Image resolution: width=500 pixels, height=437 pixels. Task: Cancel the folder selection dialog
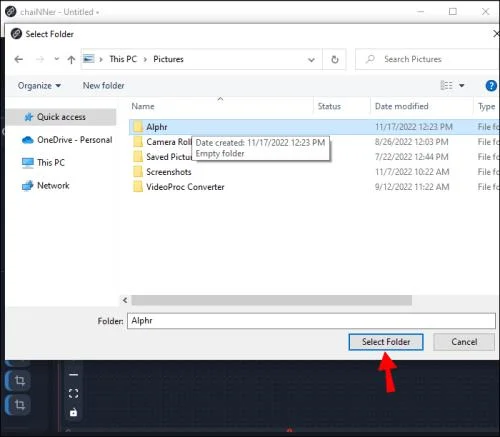[x=464, y=342]
